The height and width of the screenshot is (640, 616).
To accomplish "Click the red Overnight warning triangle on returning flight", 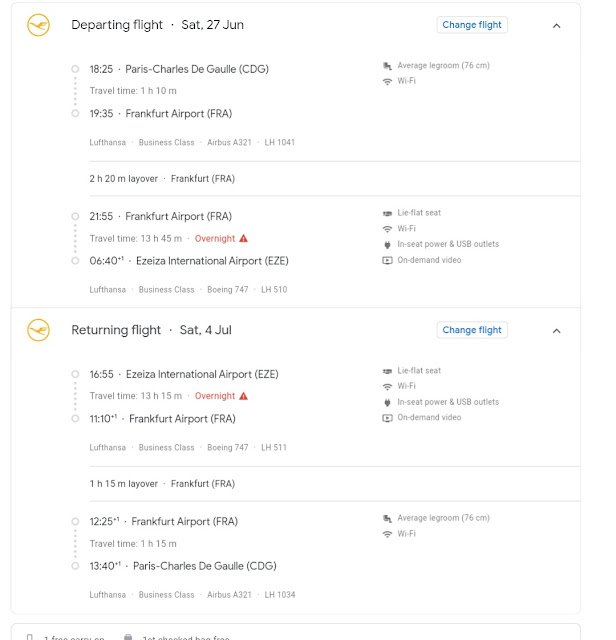I will pos(243,396).
